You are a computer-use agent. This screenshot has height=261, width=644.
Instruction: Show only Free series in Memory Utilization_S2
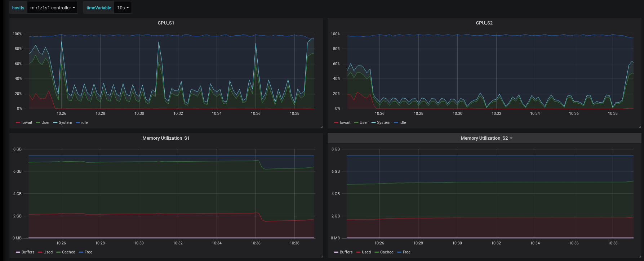(x=407, y=252)
